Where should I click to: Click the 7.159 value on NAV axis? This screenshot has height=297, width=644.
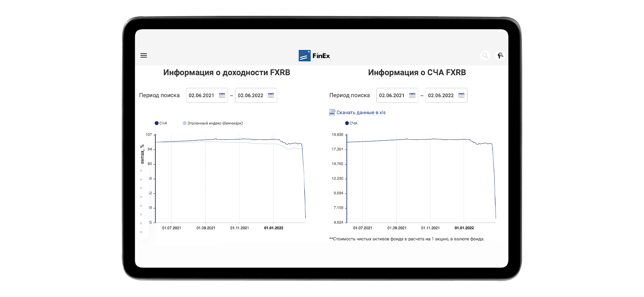[338, 208]
